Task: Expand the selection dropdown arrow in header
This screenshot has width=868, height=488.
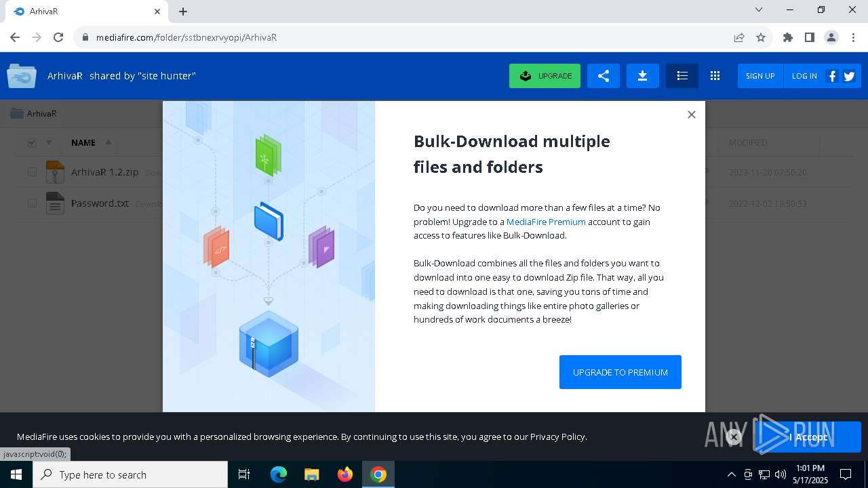Action: pyautogui.click(x=49, y=142)
